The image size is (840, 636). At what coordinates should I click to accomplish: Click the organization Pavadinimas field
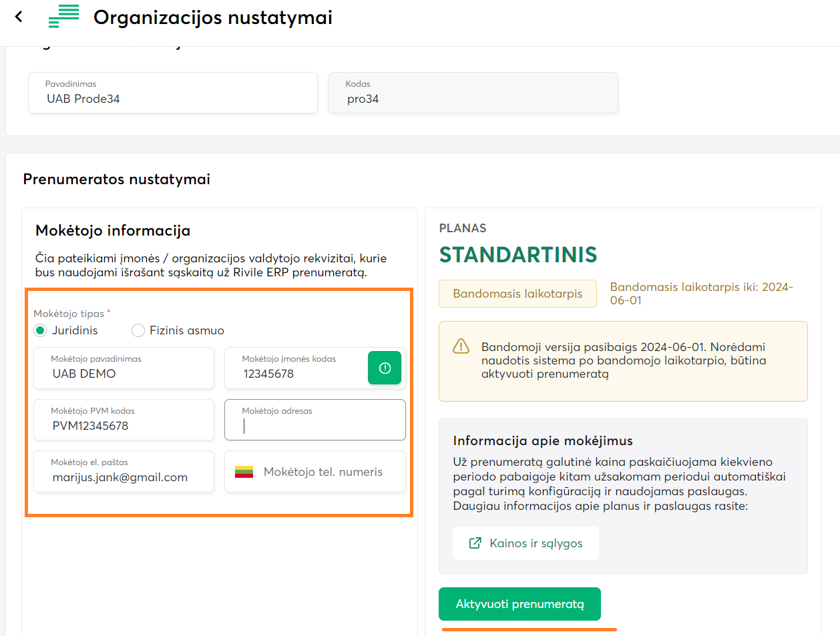(x=172, y=99)
